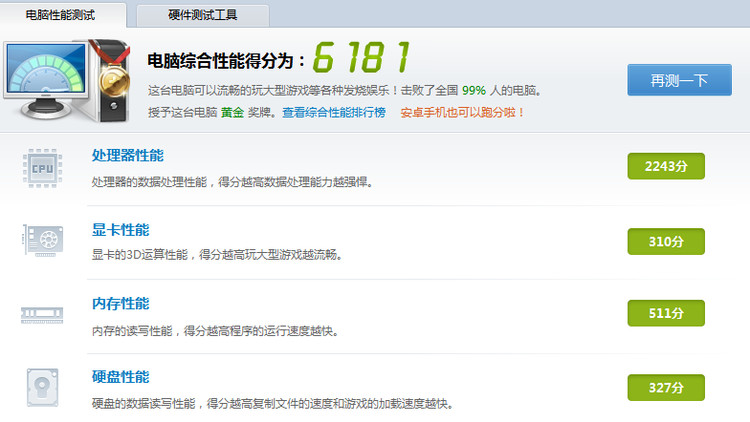Viewport: 750px width, 422px height.
Task: Switch to the 电脑性能测试 tab
Action: [61, 15]
